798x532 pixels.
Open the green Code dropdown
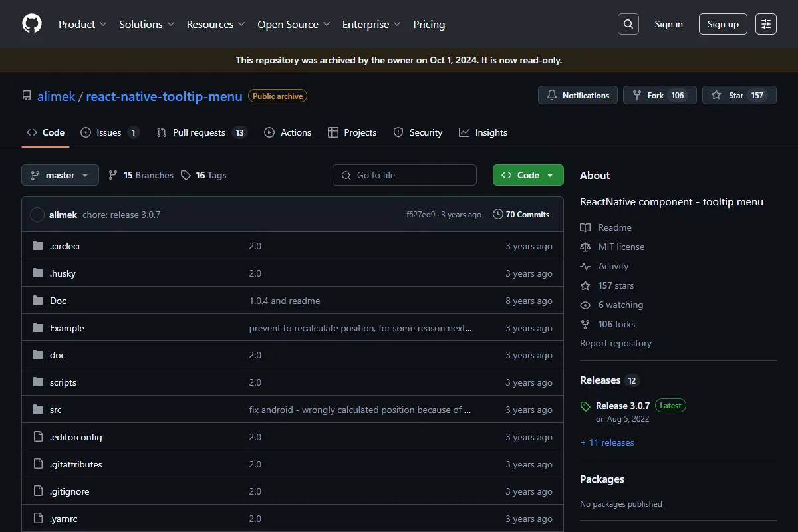click(528, 175)
